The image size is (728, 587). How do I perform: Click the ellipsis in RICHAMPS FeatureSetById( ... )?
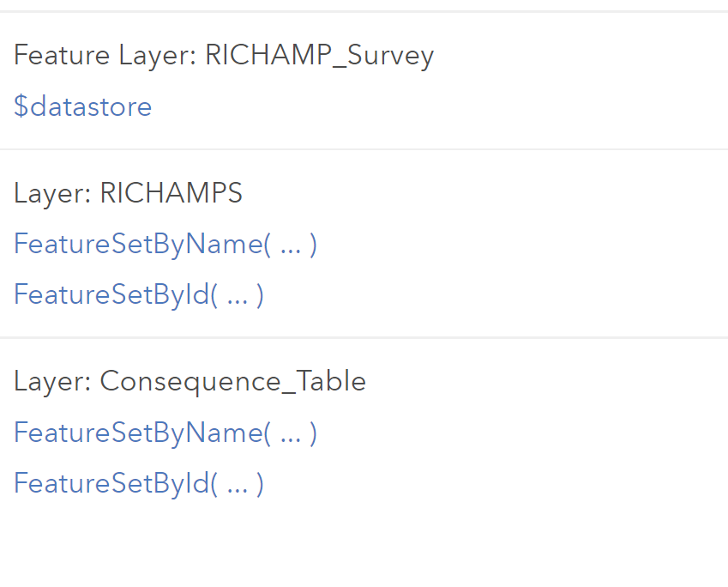[238, 295]
